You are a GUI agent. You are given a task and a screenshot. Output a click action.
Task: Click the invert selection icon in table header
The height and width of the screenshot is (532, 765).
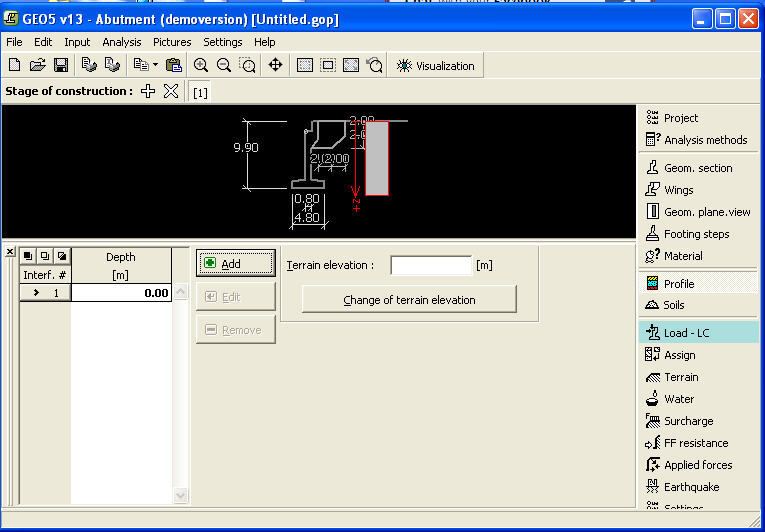(x=62, y=256)
